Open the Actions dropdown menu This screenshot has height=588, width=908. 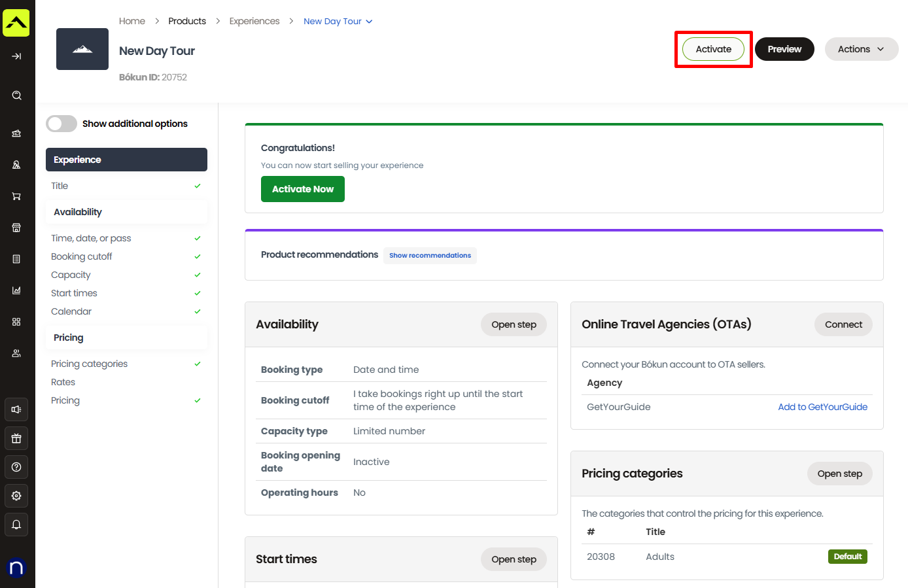click(861, 49)
